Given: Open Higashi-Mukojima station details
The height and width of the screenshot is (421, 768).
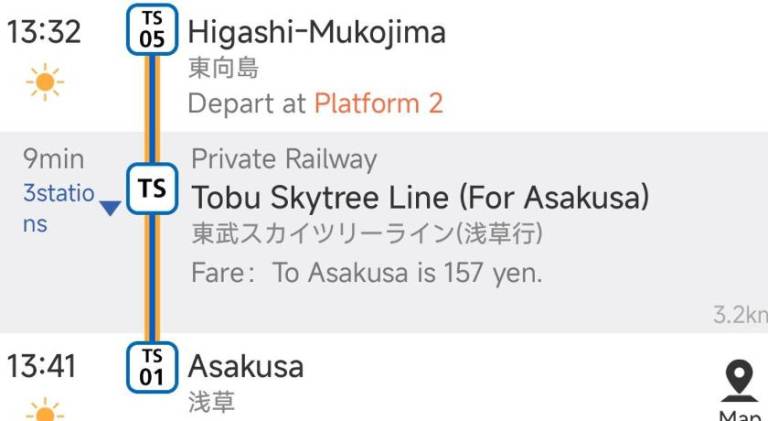Looking at the screenshot, I should [x=316, y=32].
